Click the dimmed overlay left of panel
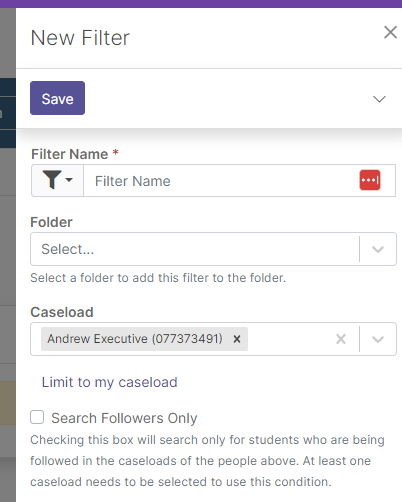The image size is (402, 502). coord(8,253)
